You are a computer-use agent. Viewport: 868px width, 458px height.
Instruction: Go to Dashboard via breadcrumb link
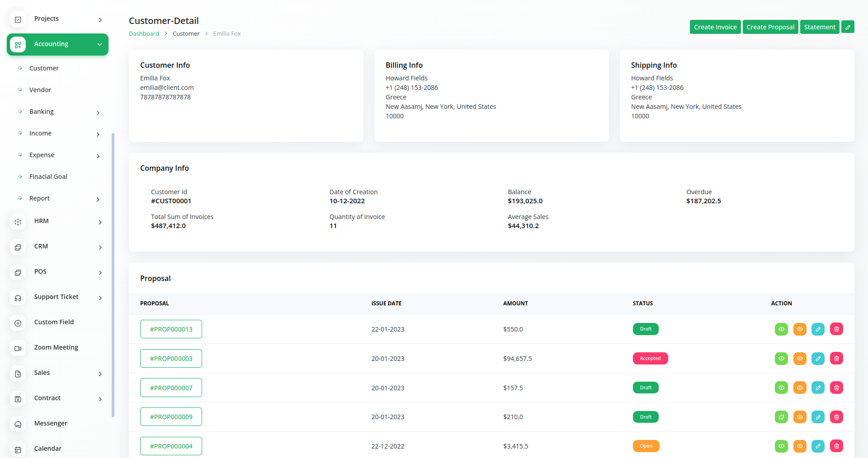[x=144, y=34]
